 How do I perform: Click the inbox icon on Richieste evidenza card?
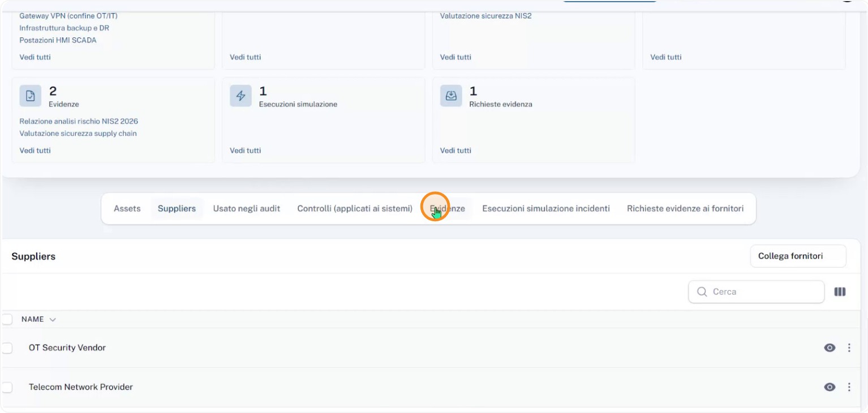[451, 96]
